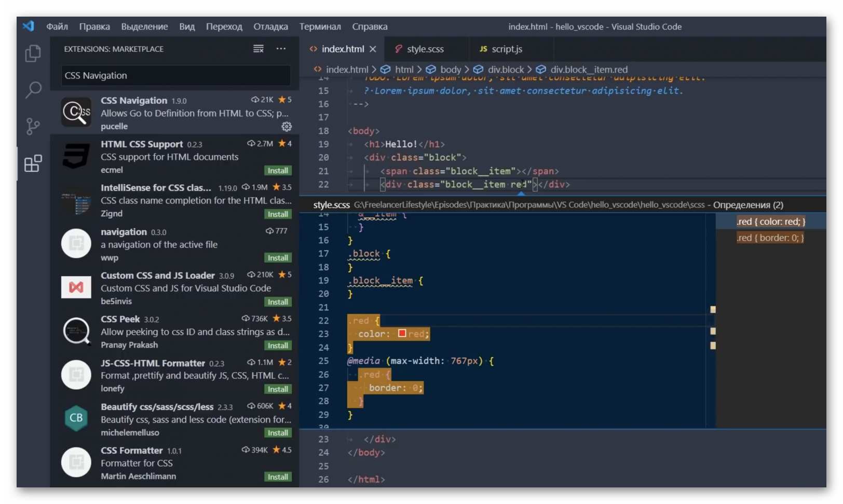Viewport: 843px width, 504px height.
Task: Install IntelliSense for CSS class names
Action: [x=278, y=214]
